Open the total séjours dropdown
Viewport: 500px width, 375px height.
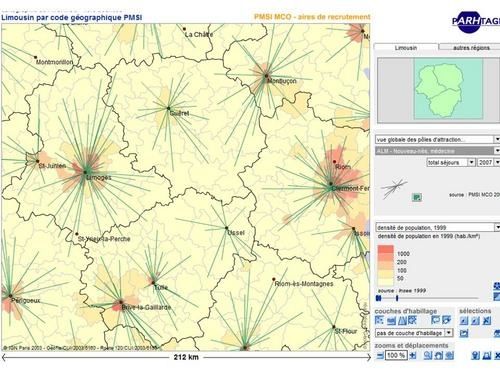click(451, 162)
